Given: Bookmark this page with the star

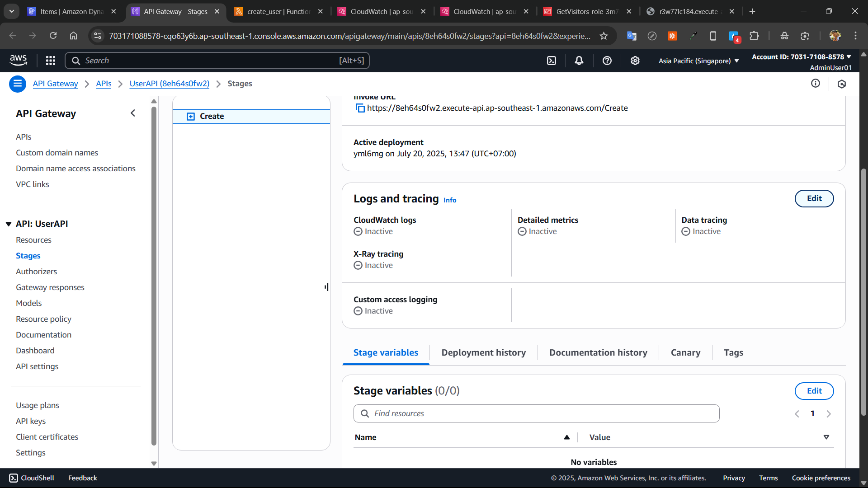Looking at the screenshot, I should pyautogui.click(x=604, y=36).
